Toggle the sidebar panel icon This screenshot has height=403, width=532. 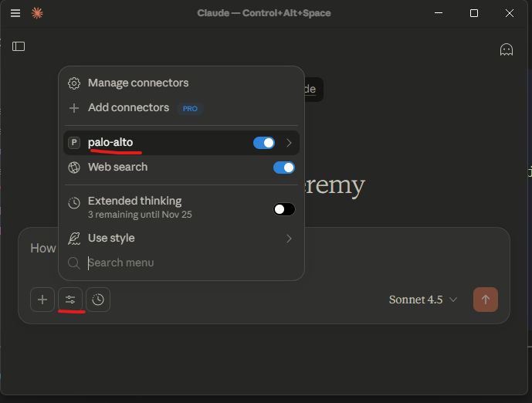click(x=19, y=46)
